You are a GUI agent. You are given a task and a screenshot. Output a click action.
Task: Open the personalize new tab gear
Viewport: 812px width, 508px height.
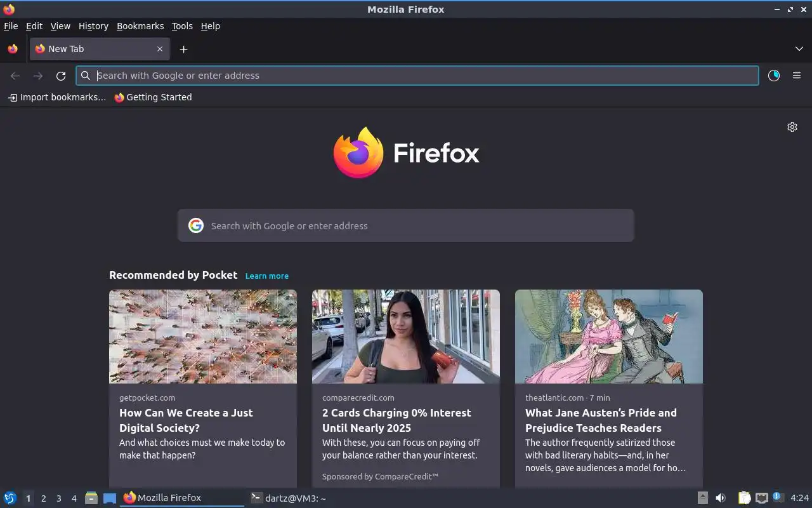pyautogui.click(x=792, y=127)
